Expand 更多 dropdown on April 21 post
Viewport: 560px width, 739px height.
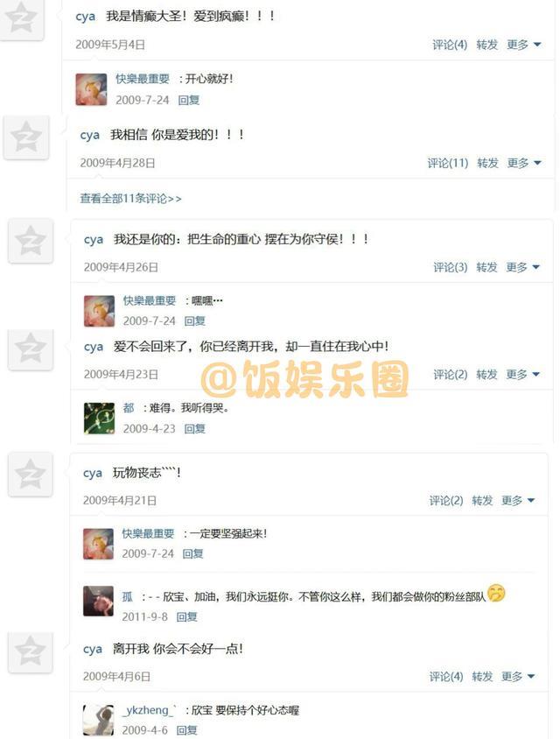[x=518, y=500]
